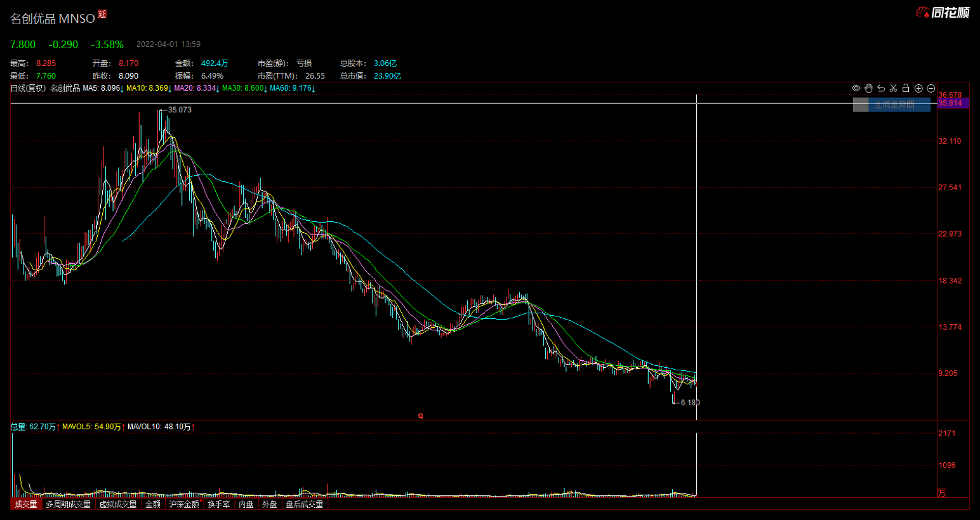Toggle the eye visibility icon on chart toolbar
Screen dimensions: 980x520
click(856, 88)
